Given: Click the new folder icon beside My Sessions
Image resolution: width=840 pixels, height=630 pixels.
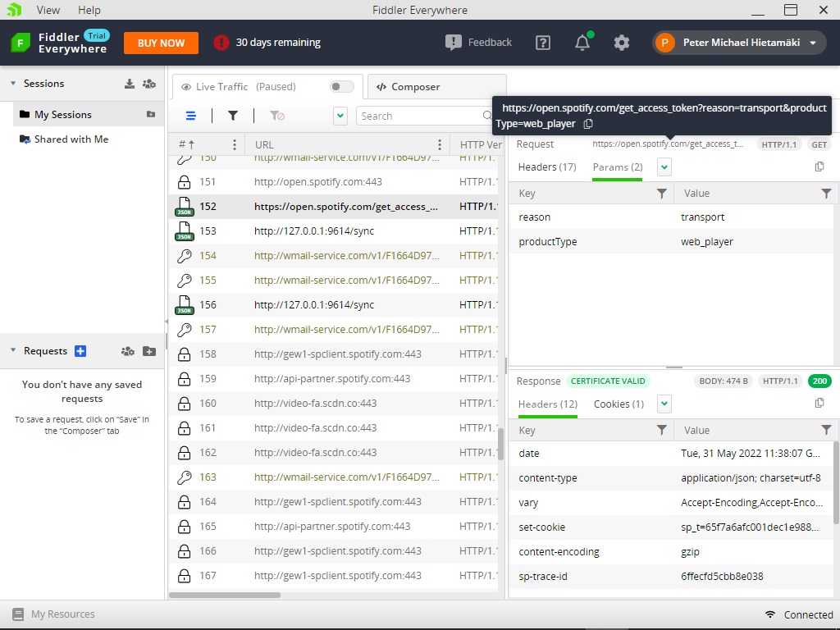Looking at the screenshot, I should tap(150, 115).
